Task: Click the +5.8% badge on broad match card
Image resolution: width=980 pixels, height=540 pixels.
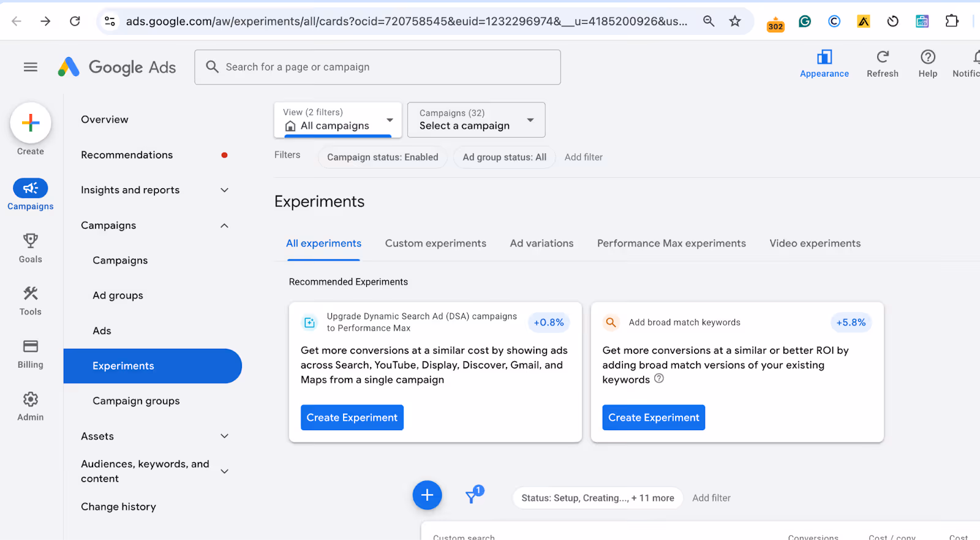Action: pos(851,322)
